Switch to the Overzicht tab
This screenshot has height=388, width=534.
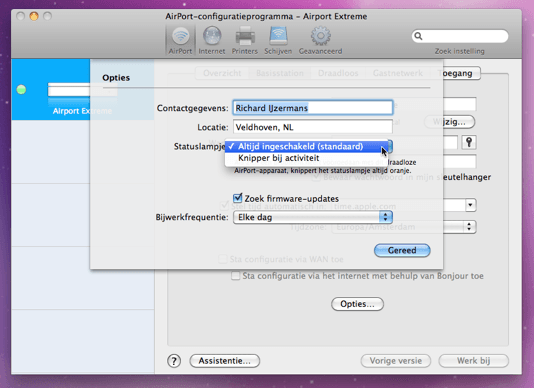pos(222,73)
